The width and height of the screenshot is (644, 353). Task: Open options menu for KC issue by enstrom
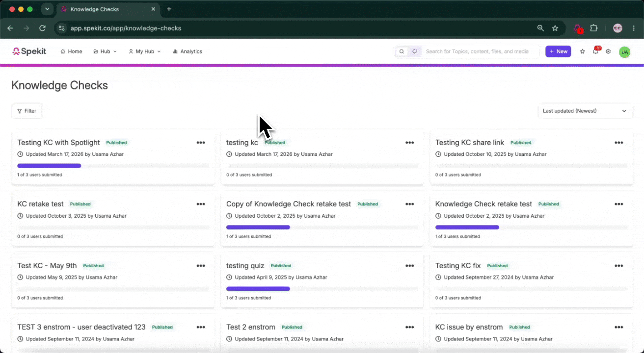tap(619, 327)
